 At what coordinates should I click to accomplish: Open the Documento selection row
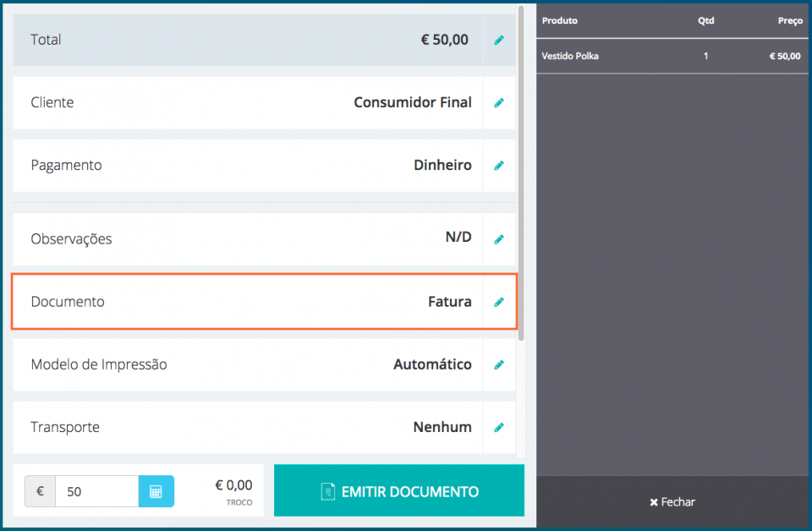point(254,301)
